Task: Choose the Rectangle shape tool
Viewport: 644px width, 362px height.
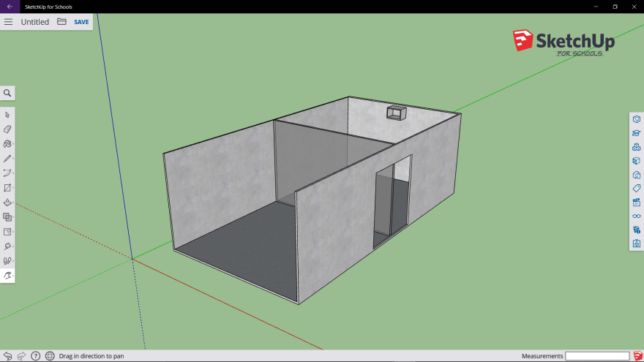Action: click(x=7, y=188)
